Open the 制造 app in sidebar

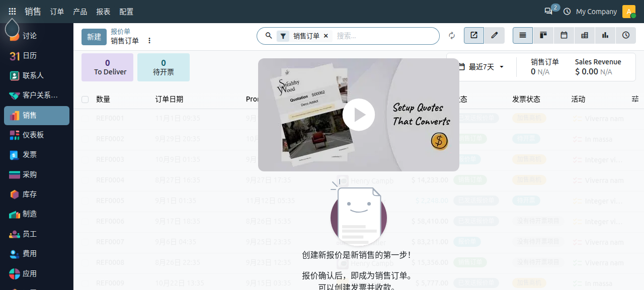coord(37,214)
